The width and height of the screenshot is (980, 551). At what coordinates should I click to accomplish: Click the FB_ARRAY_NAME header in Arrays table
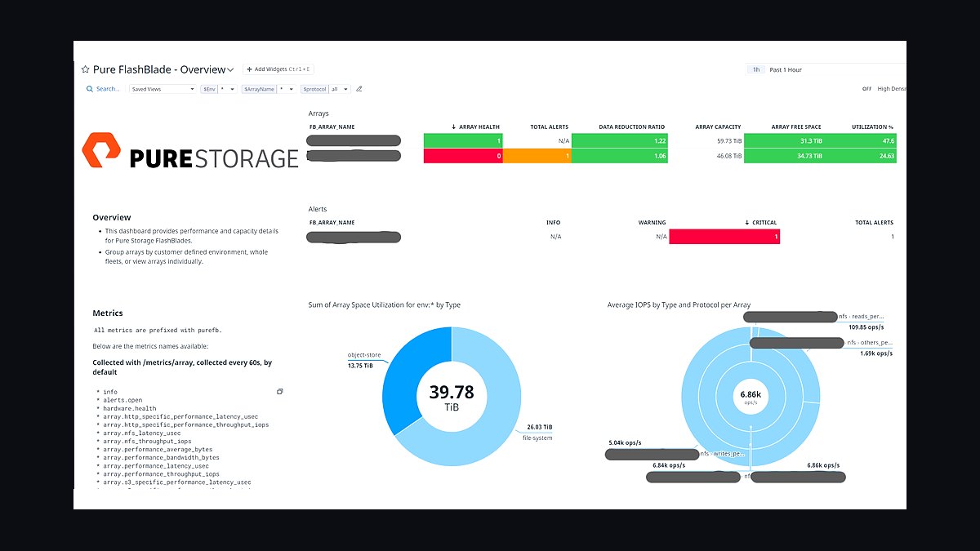coord(332,127)
